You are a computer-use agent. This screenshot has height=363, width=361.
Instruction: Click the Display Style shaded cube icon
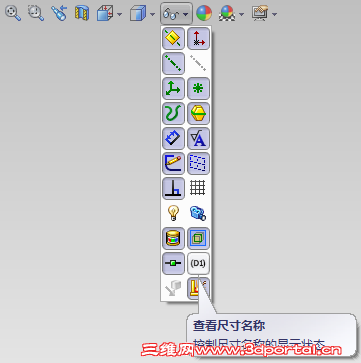[x=138, y=14]
